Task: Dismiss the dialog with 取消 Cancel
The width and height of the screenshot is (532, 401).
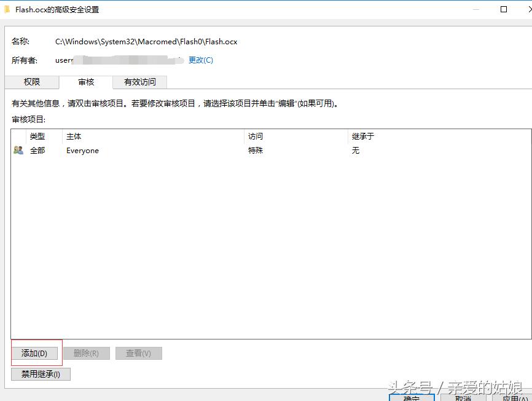Action: 461,399
